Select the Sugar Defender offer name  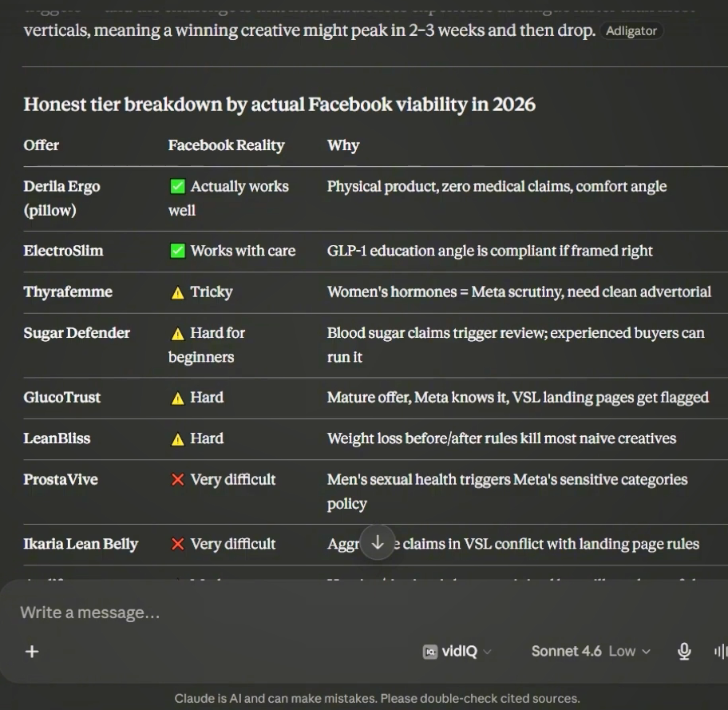77,333
